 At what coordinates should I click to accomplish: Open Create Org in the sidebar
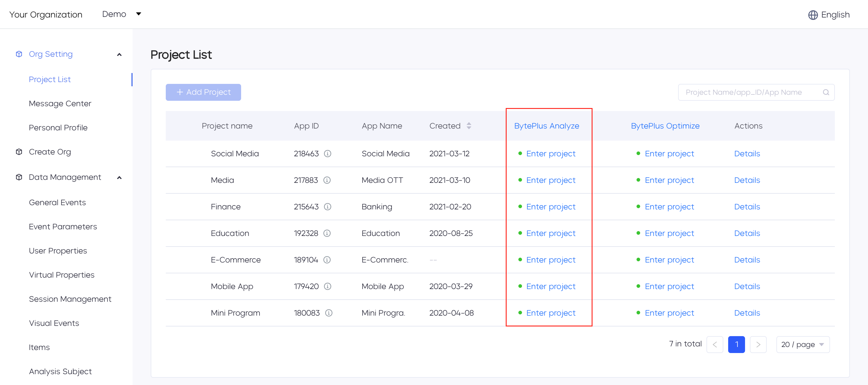pyautogui.click(x=50, y=152)
